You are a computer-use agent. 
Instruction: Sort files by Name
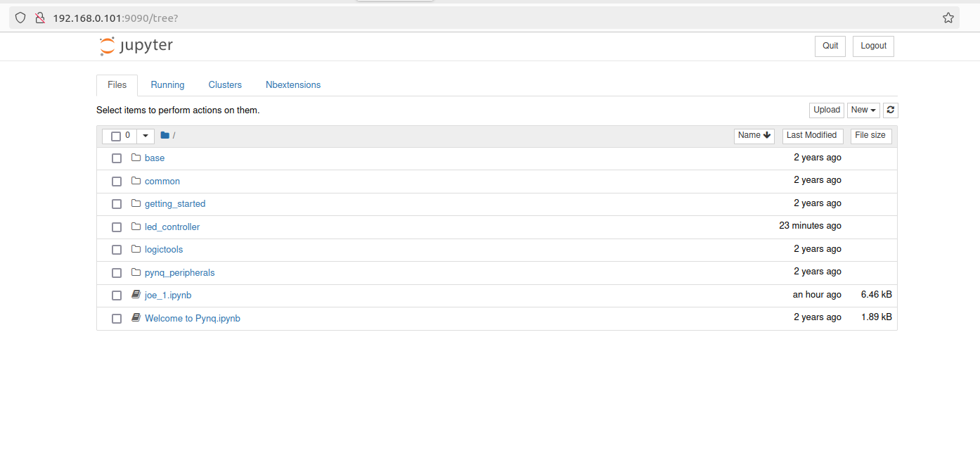tap(754, 136)
